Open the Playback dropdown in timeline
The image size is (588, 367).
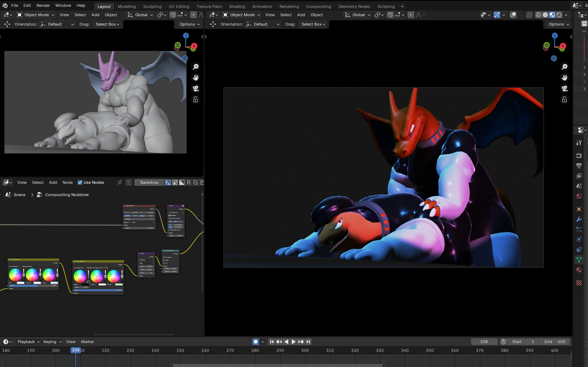pos(29,342)
